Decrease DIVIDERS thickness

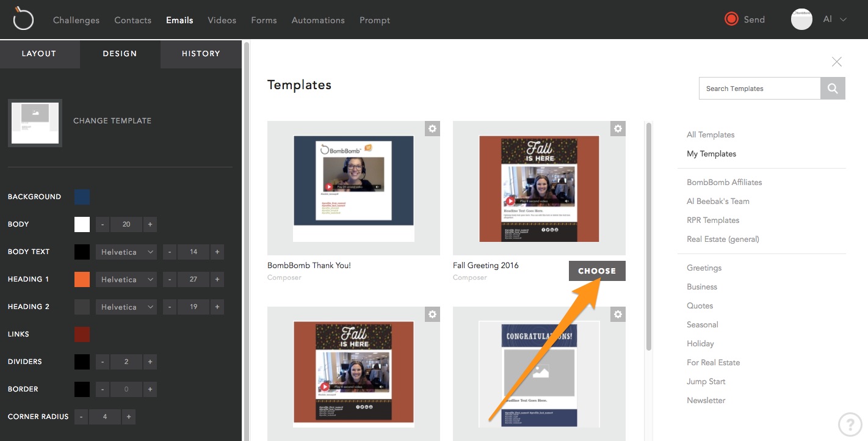[x=103, y=362]
